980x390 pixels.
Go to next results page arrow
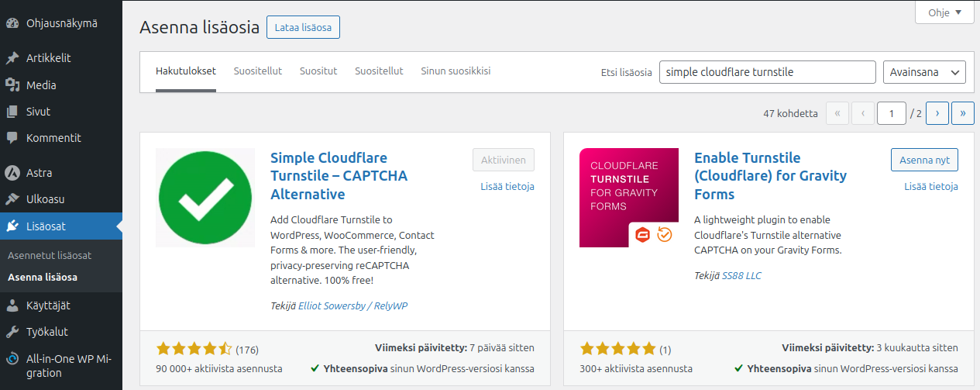(x=937, y=113)
